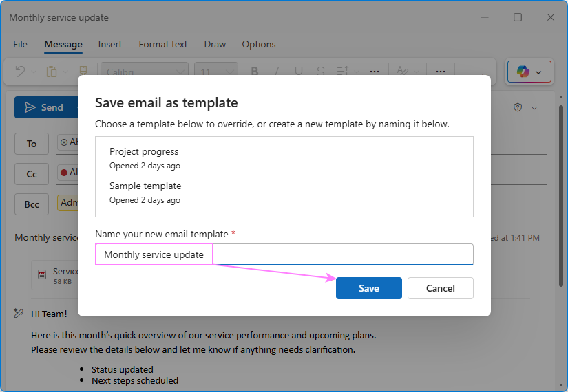
Task: Click the Cc recipients button
Action: 32,174
